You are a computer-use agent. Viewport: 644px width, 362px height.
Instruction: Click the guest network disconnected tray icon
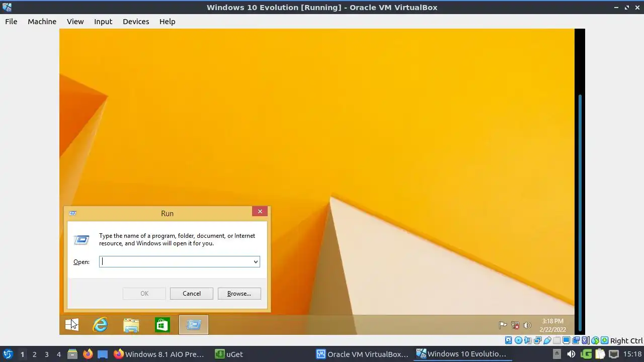pos(515,325)
